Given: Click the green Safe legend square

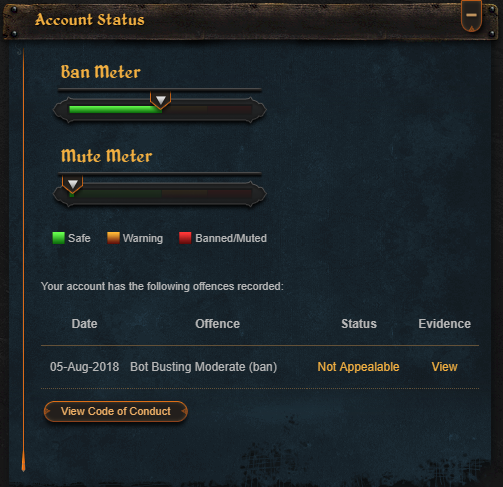Looking at the screenshot, I should pyautogui.click(x=59, y=238).
